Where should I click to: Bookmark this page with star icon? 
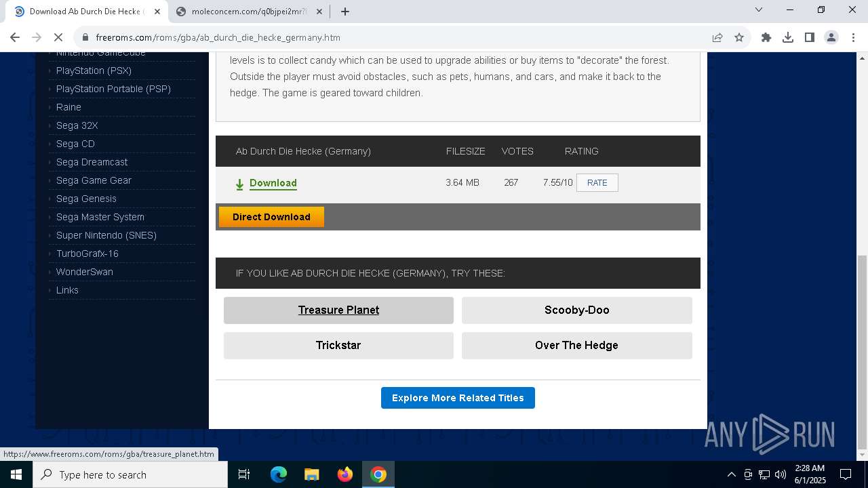coord(739,37)
